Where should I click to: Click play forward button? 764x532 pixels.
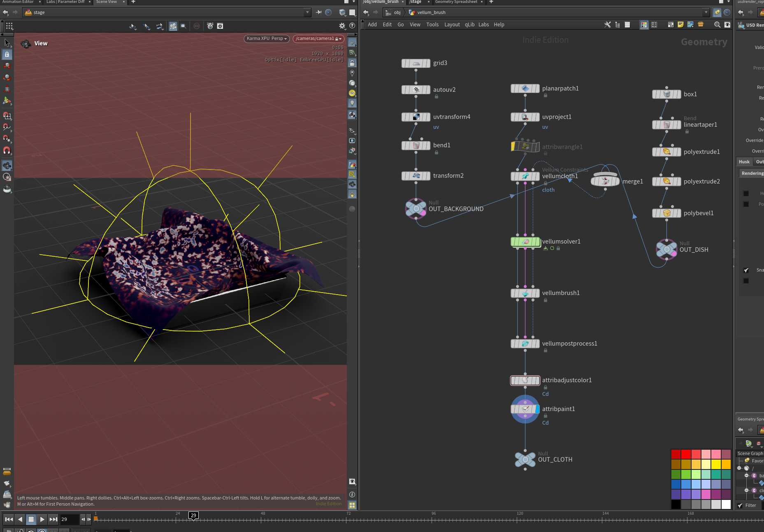[42, 520]
